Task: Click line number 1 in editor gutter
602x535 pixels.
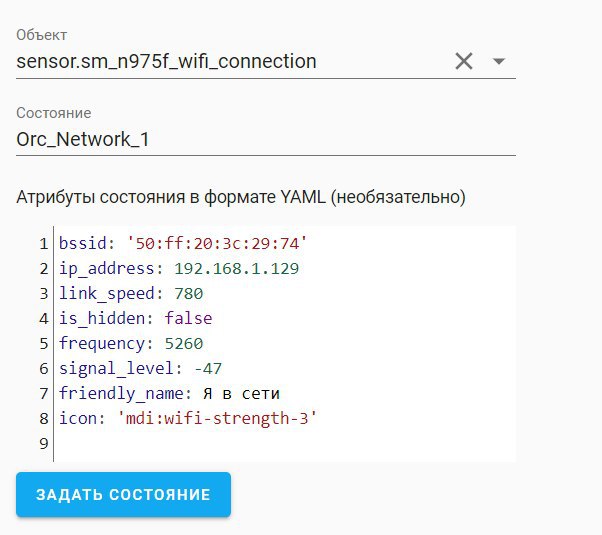Action: 44,244
